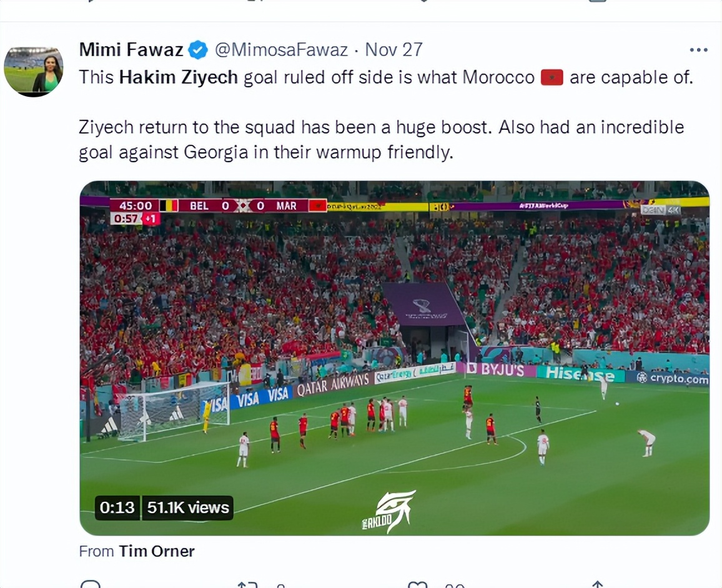Click the BEL 0 - 0 MAR scoreboard overlay

(219, 205)
